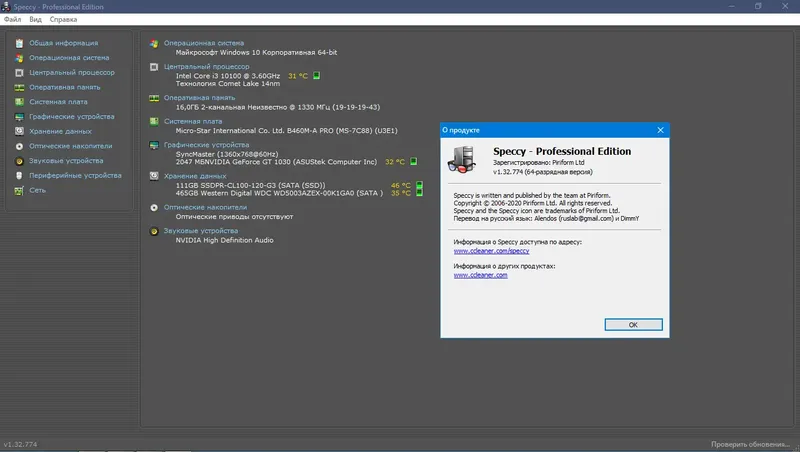Click the Хранение данных sidebar disk icon
The image size is (800, 452).
point(19,131)
